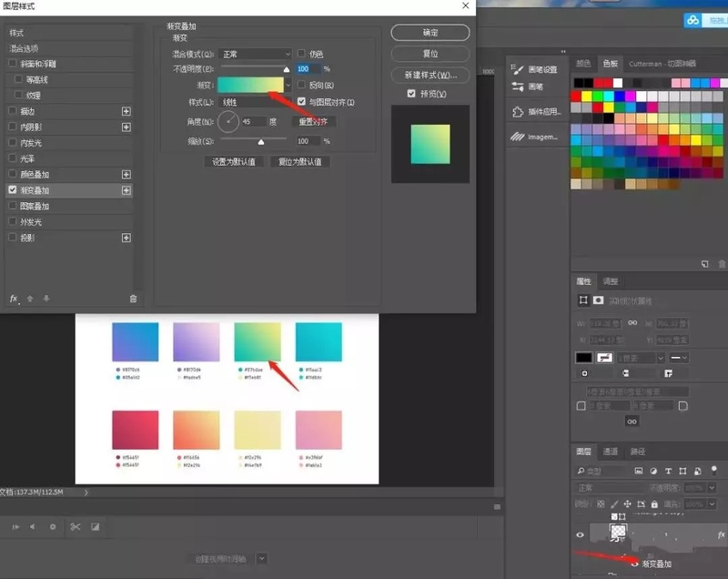Image resolution: width=728 pixels, height=579 pixels.
Task: Enable the 反向 checkbox
Action: [301, 85]
